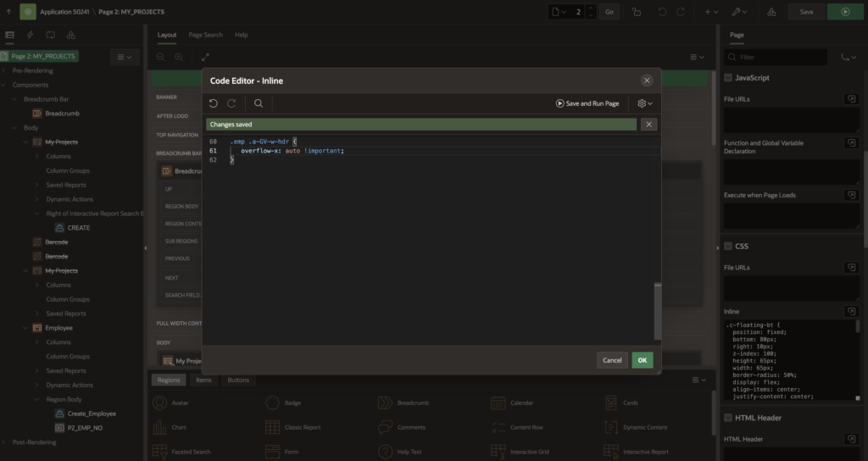The height and width of the screenshot is (461, 868).
Task: Switch to the Page Search tab
Action: (205, 35)
